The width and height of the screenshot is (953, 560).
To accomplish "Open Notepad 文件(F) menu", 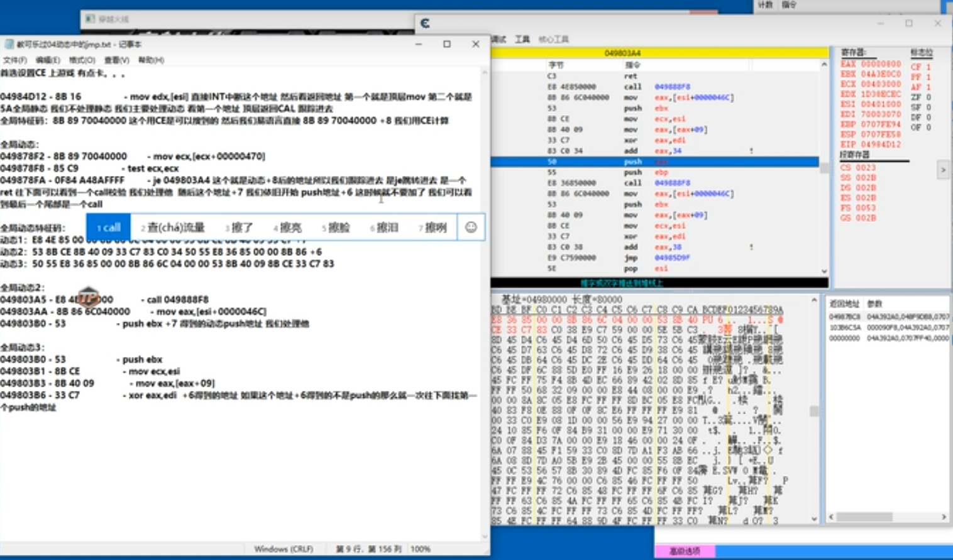I will (x=15, y=60).
